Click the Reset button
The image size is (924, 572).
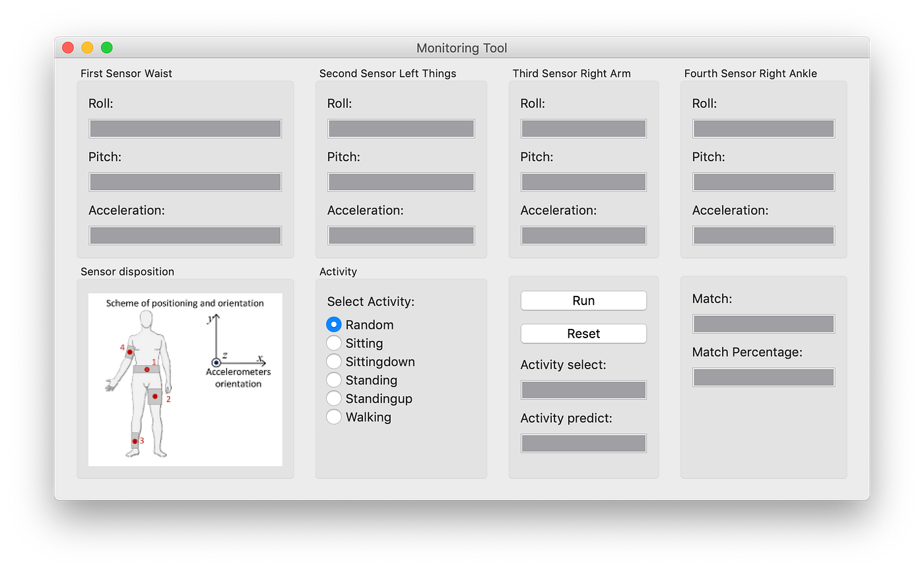click(x=583, y=334)
